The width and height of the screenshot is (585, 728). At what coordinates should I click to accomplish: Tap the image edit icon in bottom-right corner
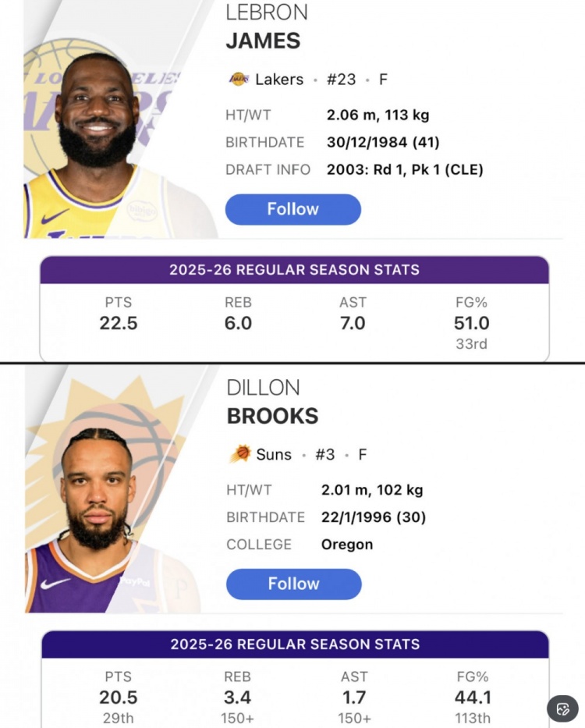pyautogui.click(x=562, y=709)
